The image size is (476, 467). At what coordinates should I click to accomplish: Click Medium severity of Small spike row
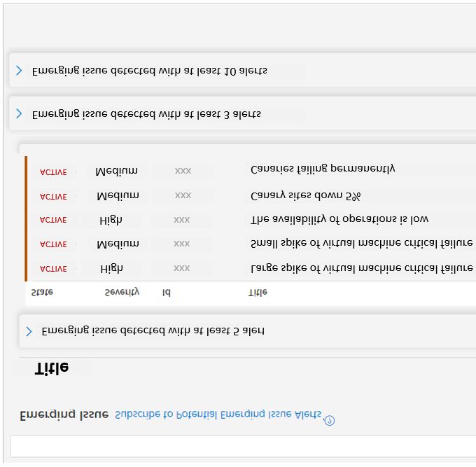tap(118, 244)
